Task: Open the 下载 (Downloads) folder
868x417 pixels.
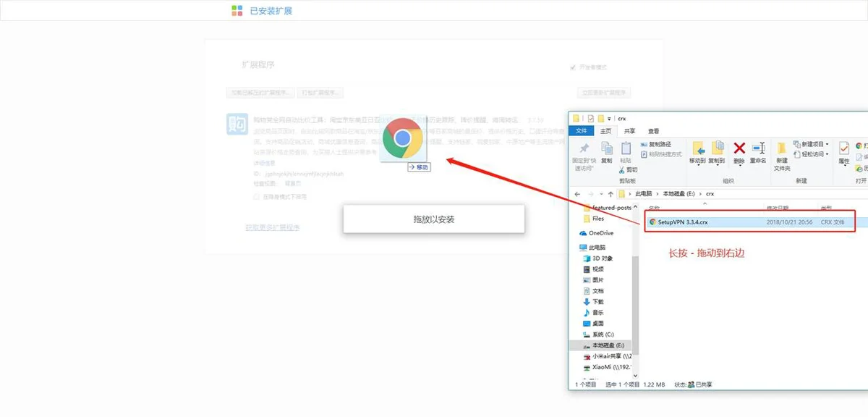Action: click(x=592, y=302)
